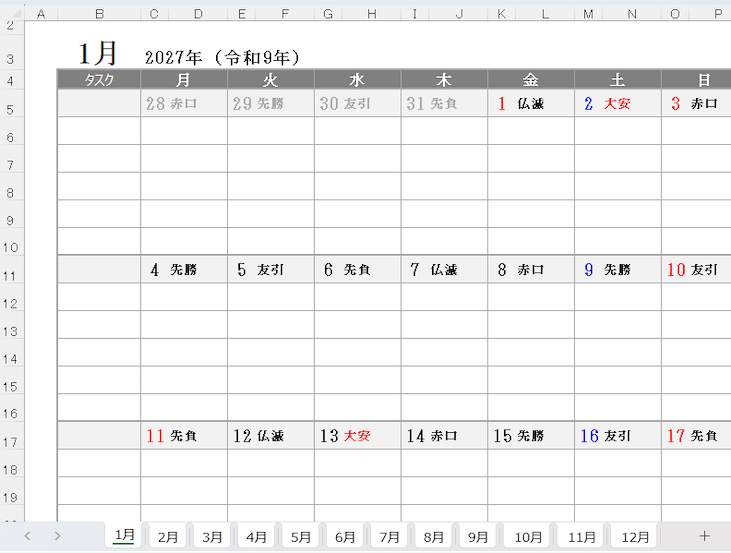731x553 pixels.
Task: Select the date cell 29 先勝
Action: (270, 103)
